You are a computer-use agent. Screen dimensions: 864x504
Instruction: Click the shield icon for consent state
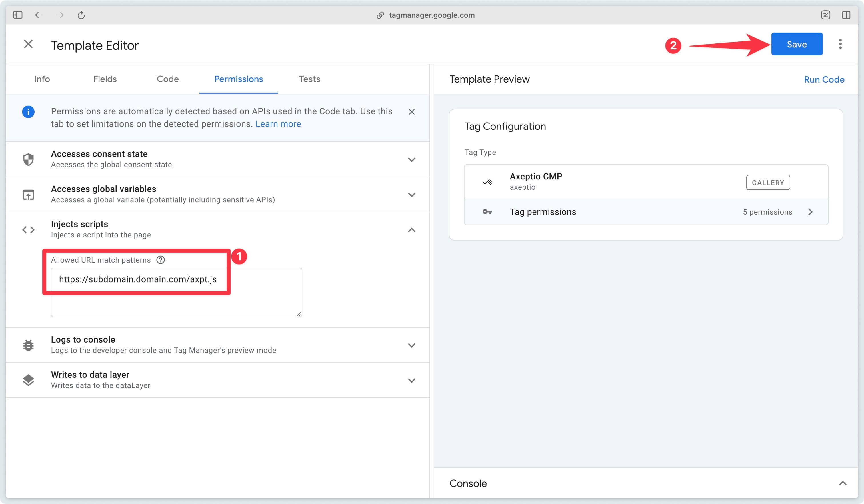point(28,159)
